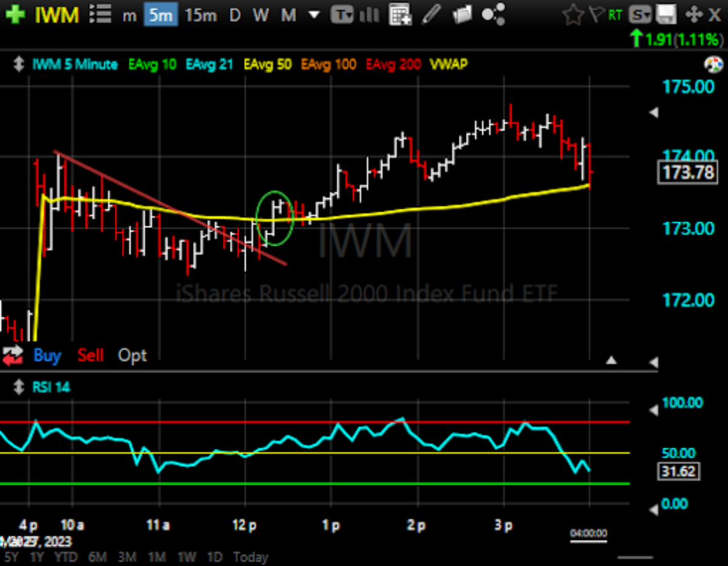Image resolution: width=728 pixels, height=566 pixels.
Task: Select the 3M date range
Action: (x=127, y=557)
